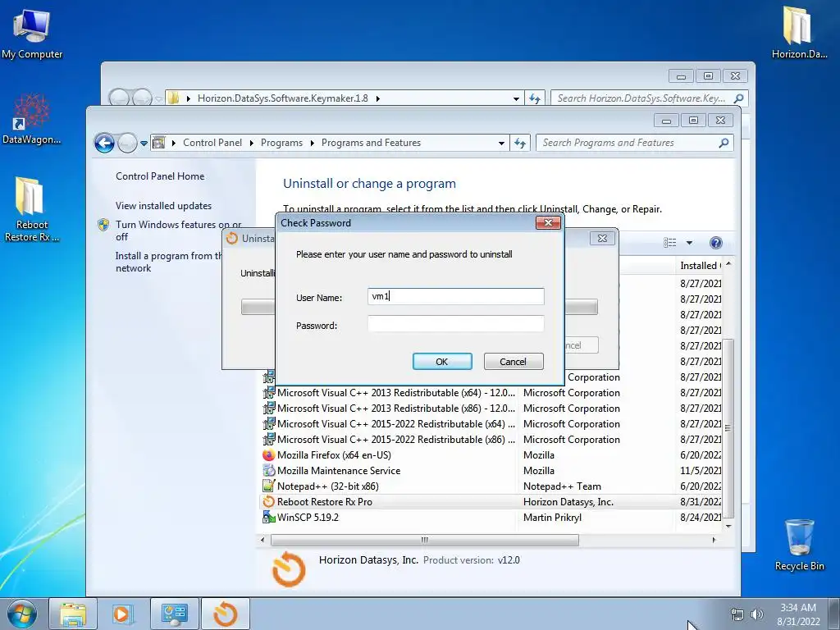
Task: Focus the Search Programs and Features box
Action: point(627,143)
